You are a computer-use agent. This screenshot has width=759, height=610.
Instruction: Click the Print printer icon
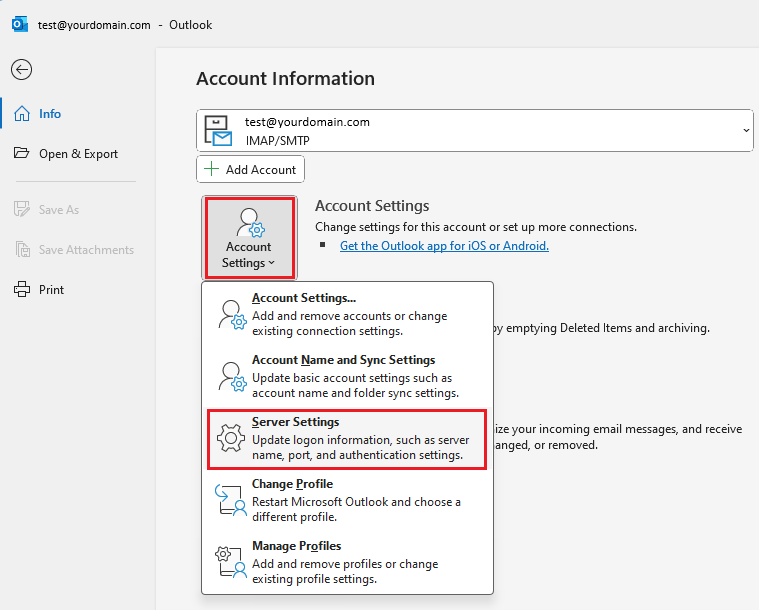tap(22, 290)
